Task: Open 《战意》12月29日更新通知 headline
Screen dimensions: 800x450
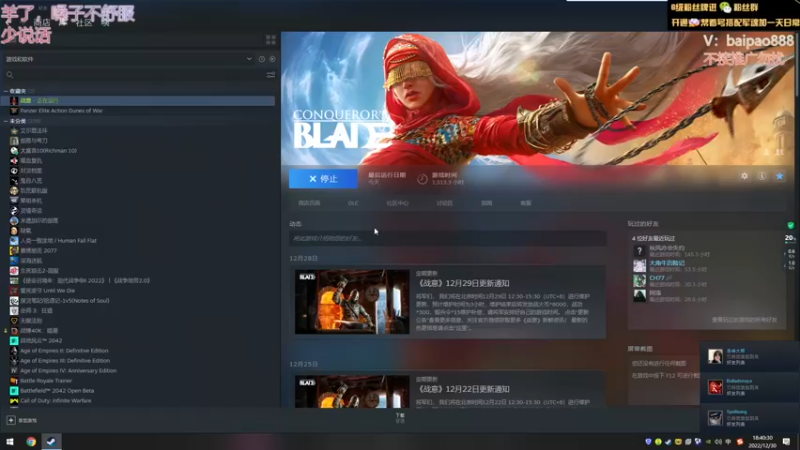Action: click(463, 283)
